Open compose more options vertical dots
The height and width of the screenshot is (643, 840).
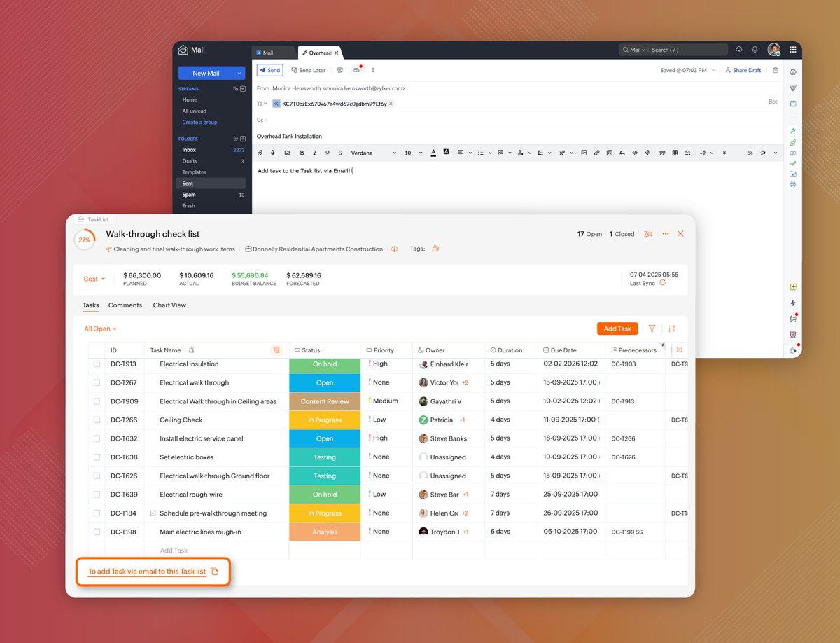pos(373,70)
